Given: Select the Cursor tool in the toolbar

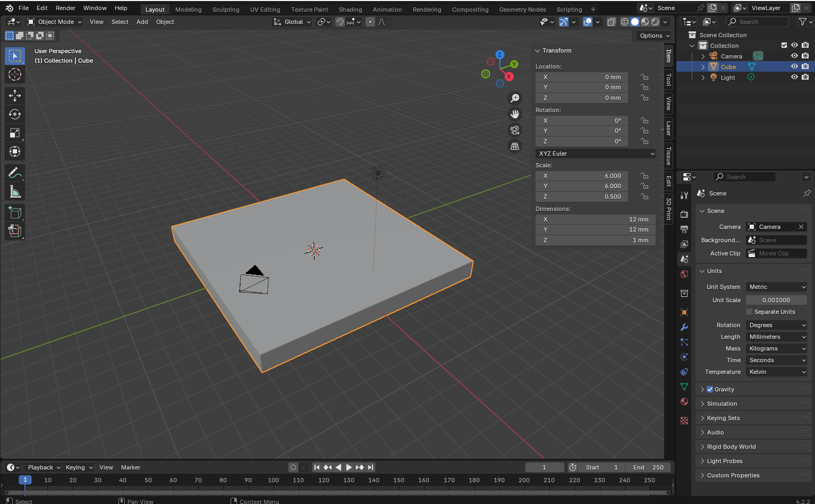Looking at the screenshot, I should pyautogui.click(x=15, y=74).
